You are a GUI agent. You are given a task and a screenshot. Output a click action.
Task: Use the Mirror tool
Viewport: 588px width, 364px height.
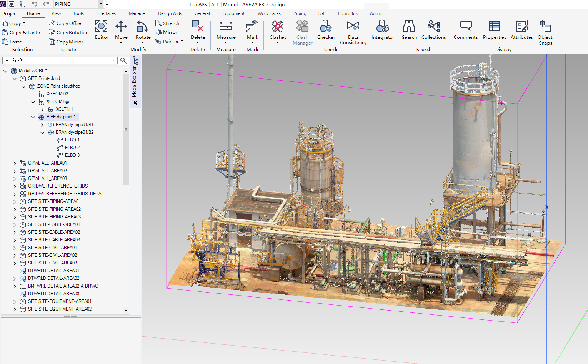(167, 32)
